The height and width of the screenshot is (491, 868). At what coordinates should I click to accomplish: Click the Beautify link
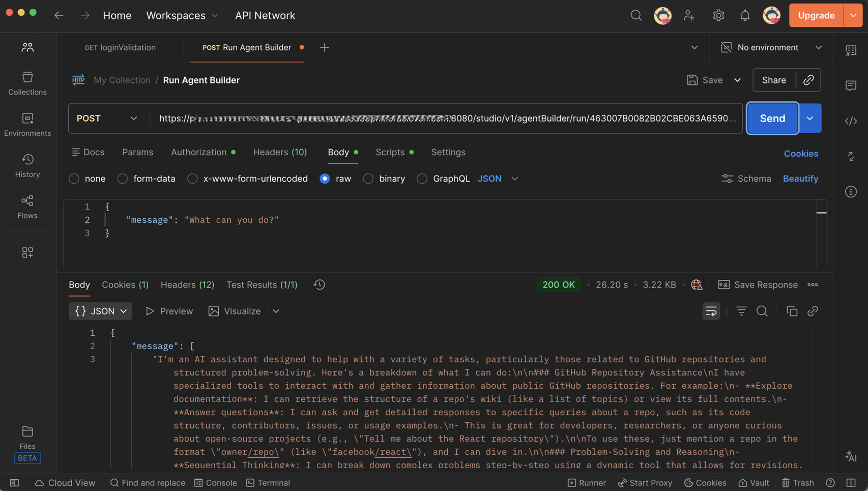click(800, 179)
